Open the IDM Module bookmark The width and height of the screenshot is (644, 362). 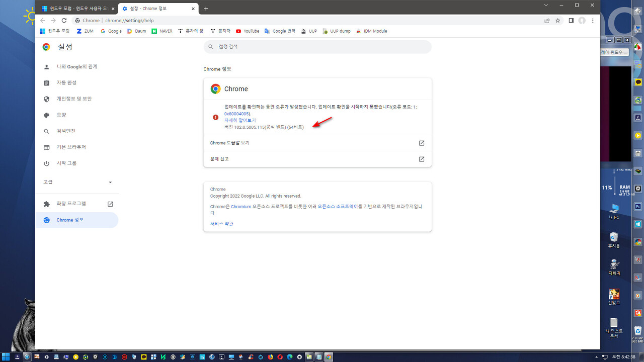(372, 31)
